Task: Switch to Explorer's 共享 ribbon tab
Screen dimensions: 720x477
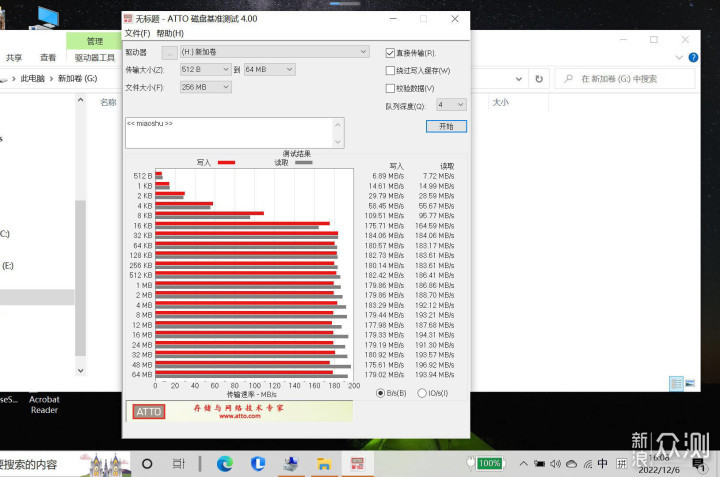Action: point(14,57)
